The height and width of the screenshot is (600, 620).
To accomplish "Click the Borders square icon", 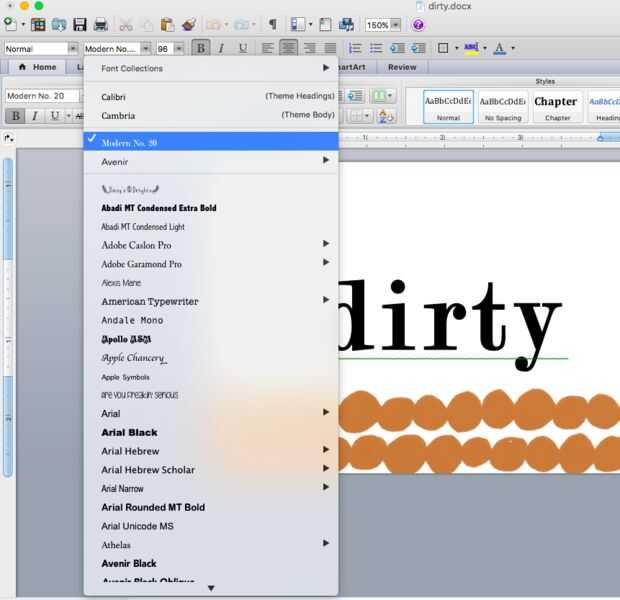I will point(443,48).
